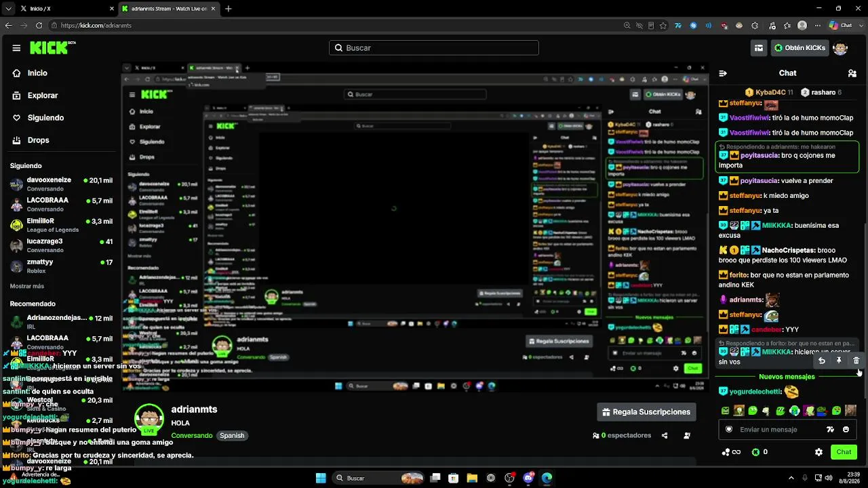Open Copilot Chat in browser toolbar
The width and height of the screenshot is (868, 488).
point(841,26)
